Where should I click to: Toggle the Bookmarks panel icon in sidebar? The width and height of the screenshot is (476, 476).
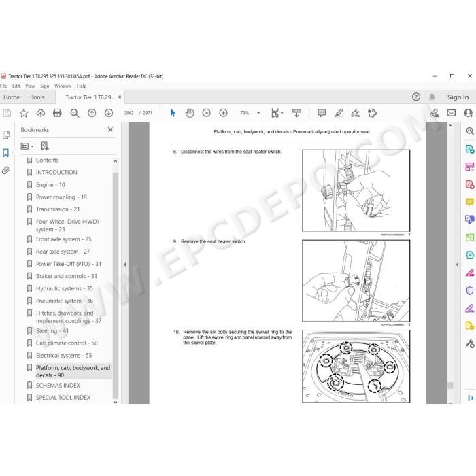[x=5, y=153]
